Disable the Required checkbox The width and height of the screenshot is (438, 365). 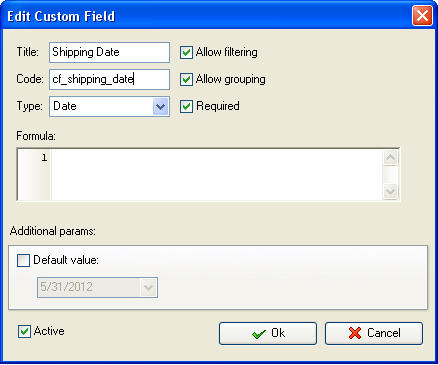186,106
